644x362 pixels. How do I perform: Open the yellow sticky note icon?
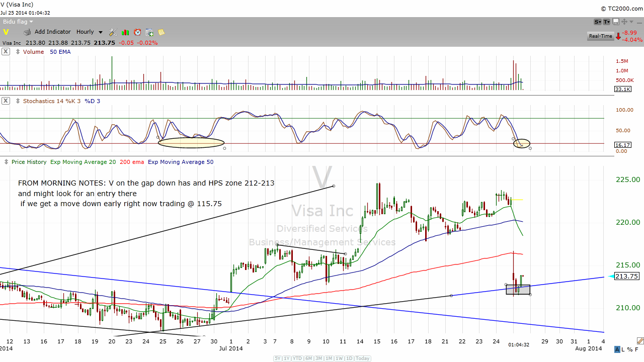coord(162,32)
